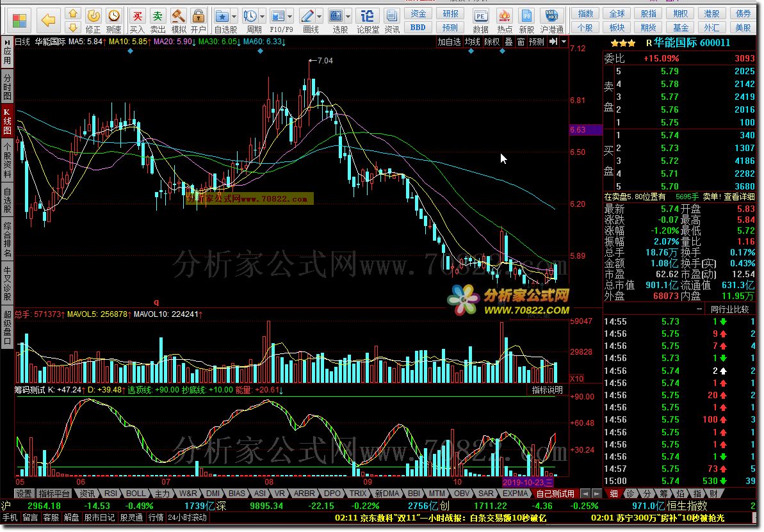Select the 细 detail tab in right panel
The image size is (764, 532).
coord(614,494)
